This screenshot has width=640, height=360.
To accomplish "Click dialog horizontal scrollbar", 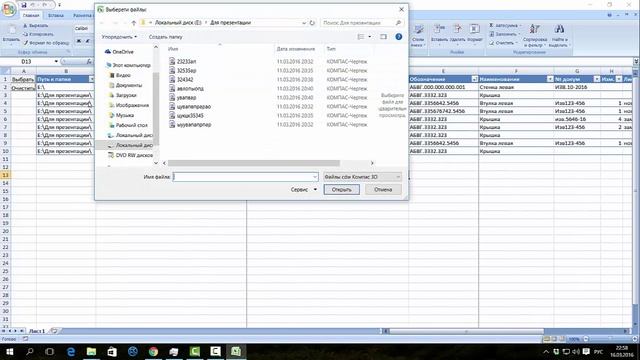I will pos(254,163).
